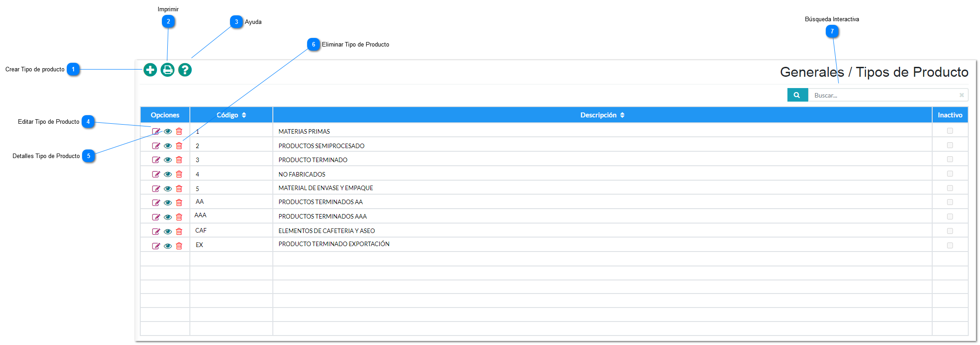Select the code cell reading 'CAF'
This screenshot has width=980, height=345.
[231, 230]
